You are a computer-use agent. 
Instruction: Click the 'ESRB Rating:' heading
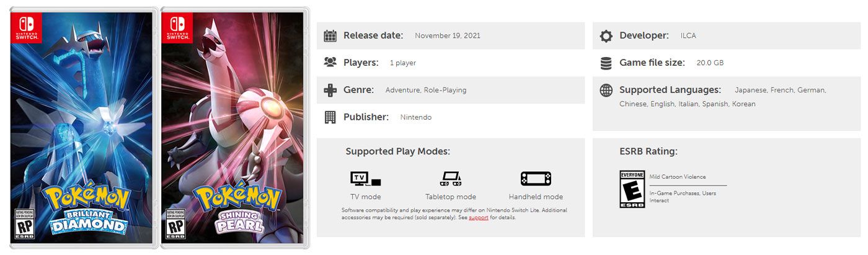649,151
